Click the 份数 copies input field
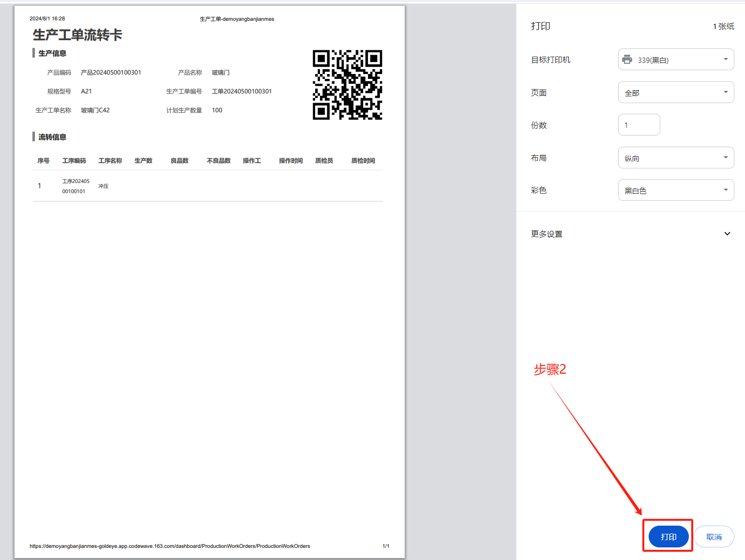The image size is (745, 560). (x=639, y=125)
